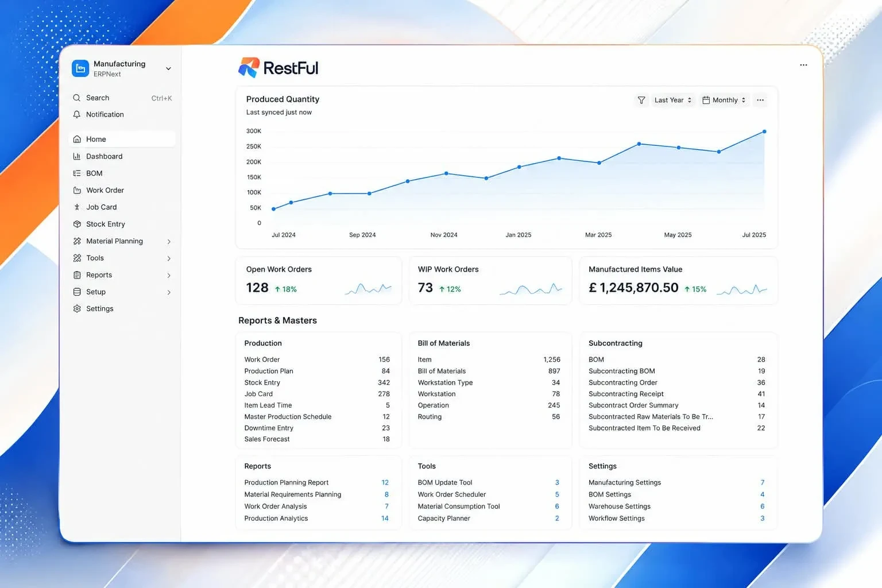Open the Last Year period dropdown
The height and width of the screenshot is (588, 882).
(x=673, y=100)
